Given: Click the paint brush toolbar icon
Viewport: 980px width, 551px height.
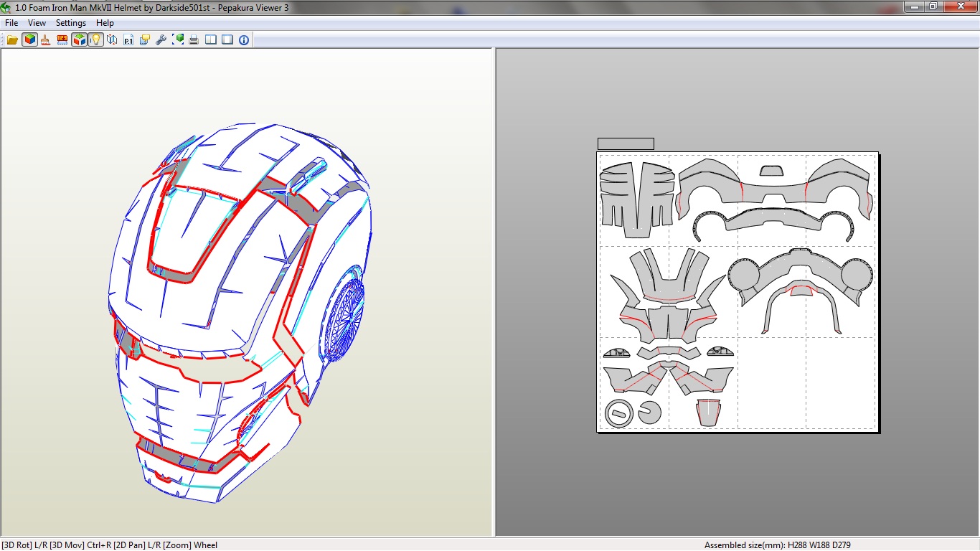Looking at the screenshot, I should (45, 39).
